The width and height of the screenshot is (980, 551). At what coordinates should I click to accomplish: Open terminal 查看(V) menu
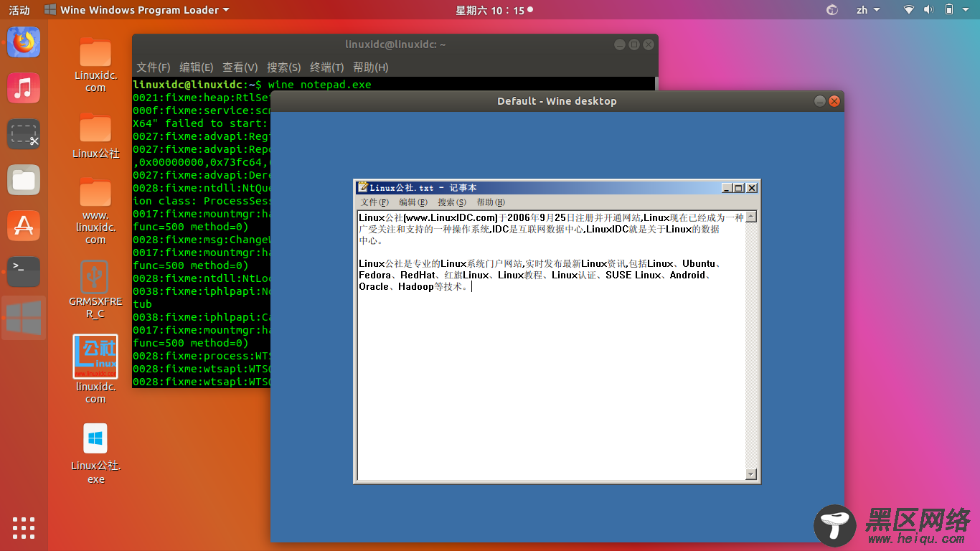point(240,67)
